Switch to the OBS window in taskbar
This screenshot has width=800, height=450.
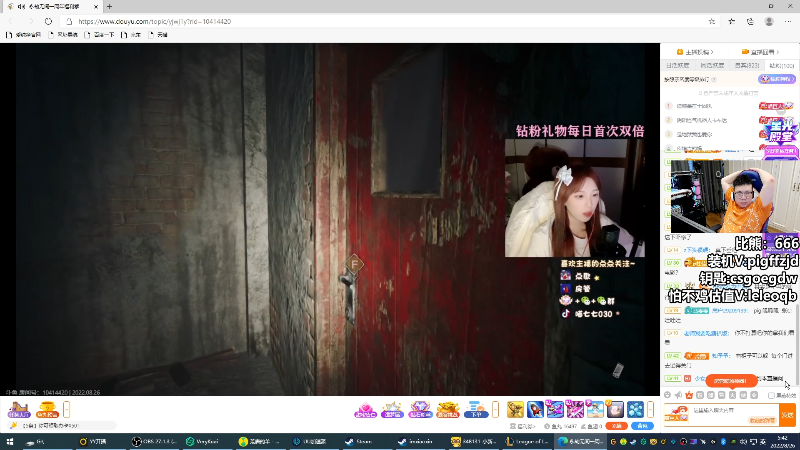click(x=153, y=441)
